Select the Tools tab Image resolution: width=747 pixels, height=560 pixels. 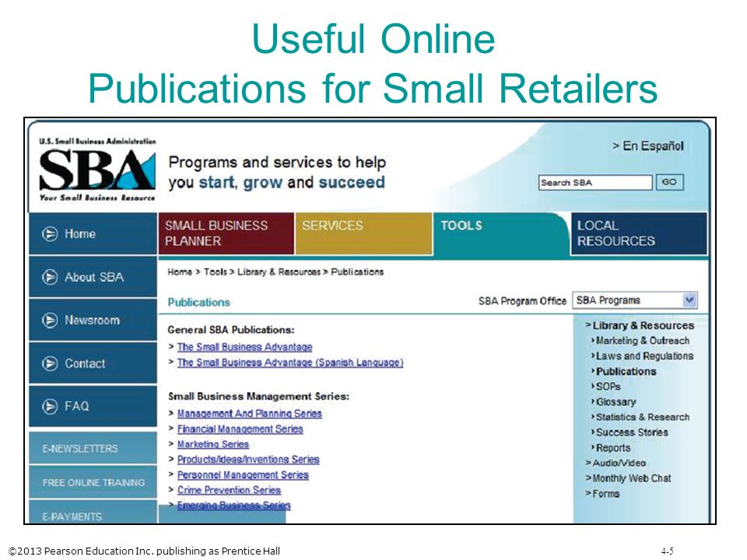500,233
